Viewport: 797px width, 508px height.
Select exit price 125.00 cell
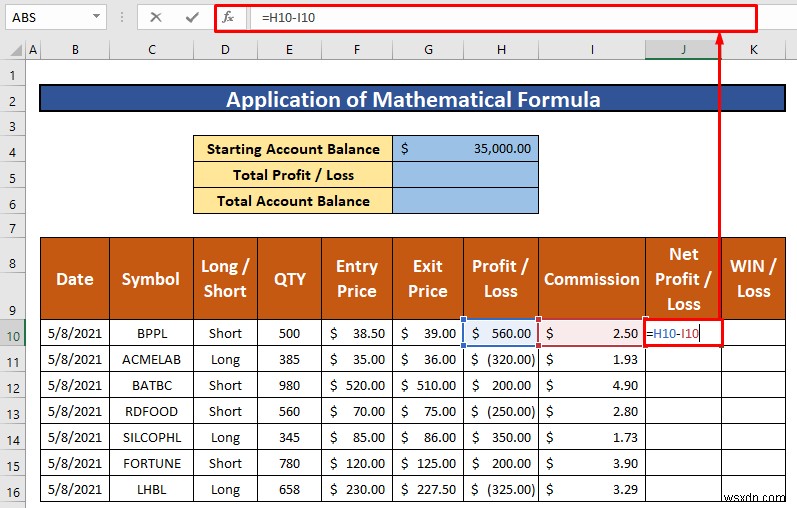(x=428, y=463)
